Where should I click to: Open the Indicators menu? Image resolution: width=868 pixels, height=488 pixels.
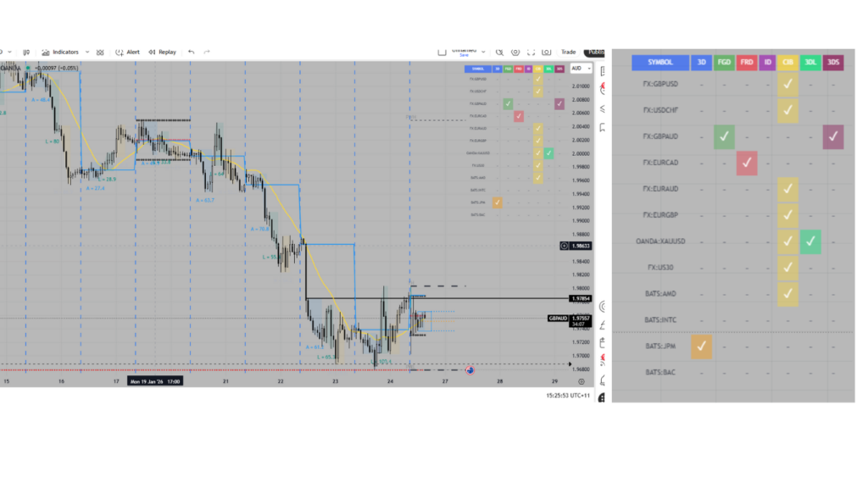tap(59, 52)
